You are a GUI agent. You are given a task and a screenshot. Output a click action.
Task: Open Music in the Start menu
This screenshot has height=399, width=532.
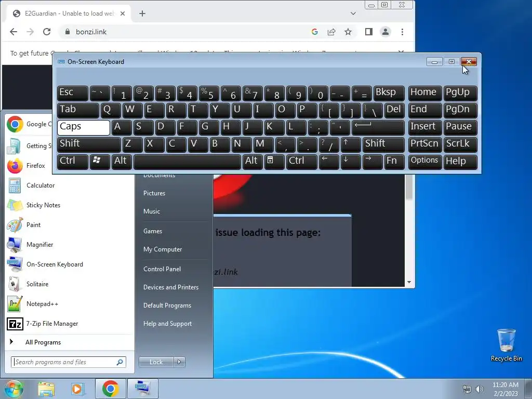click(x=152, y=211)
